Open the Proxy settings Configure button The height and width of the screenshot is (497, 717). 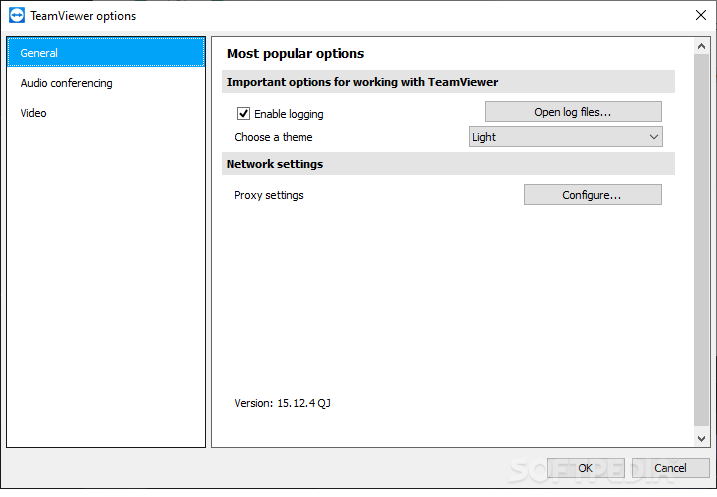(x=593, y=195)
